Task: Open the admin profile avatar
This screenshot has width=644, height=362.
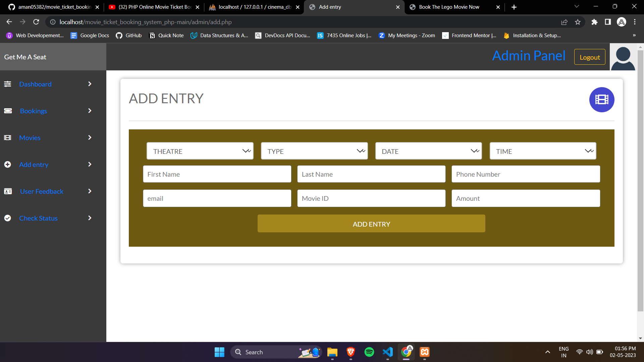Action: 623,57
